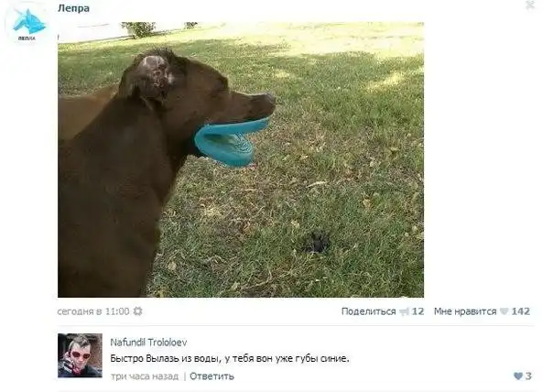Close the post with the X icon
The image size is (553, 392).
click(530, 5)
